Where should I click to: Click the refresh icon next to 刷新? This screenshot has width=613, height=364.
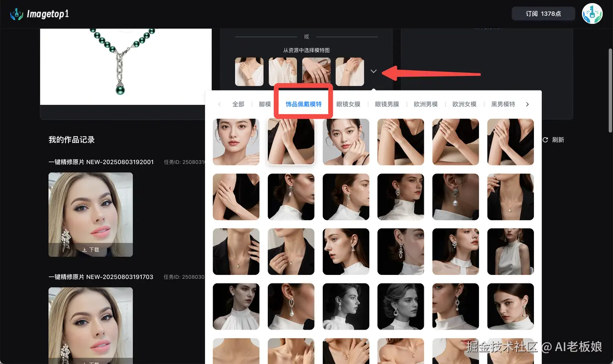tap(545, 140)
